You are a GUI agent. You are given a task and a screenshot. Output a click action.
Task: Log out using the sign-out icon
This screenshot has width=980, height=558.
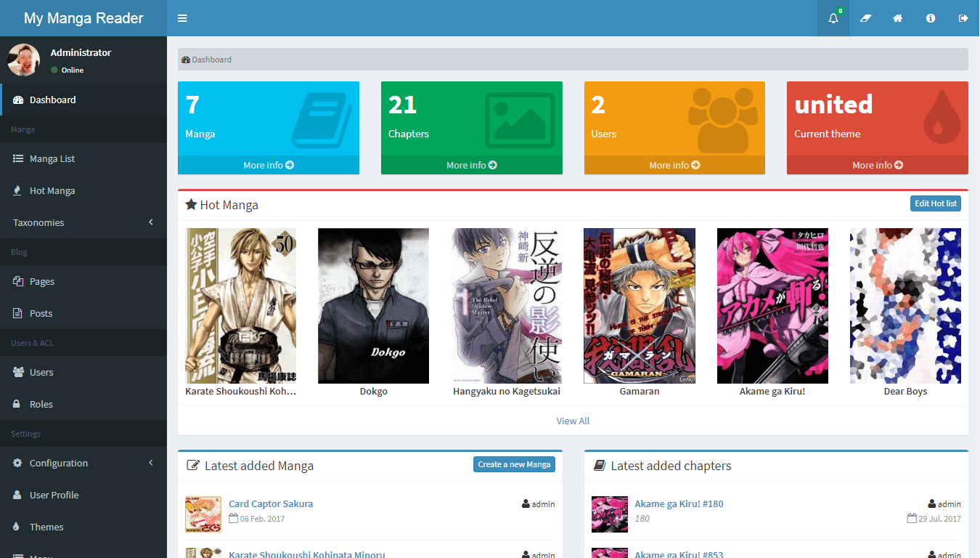coord(963,18)
